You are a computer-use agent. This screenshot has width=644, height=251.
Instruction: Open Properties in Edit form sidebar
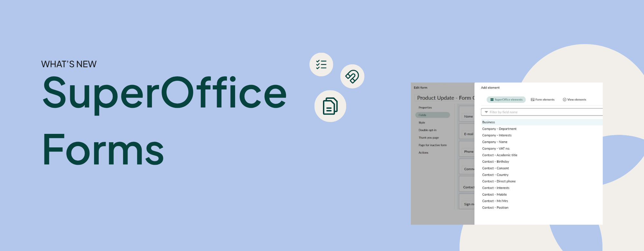[425, 108]
